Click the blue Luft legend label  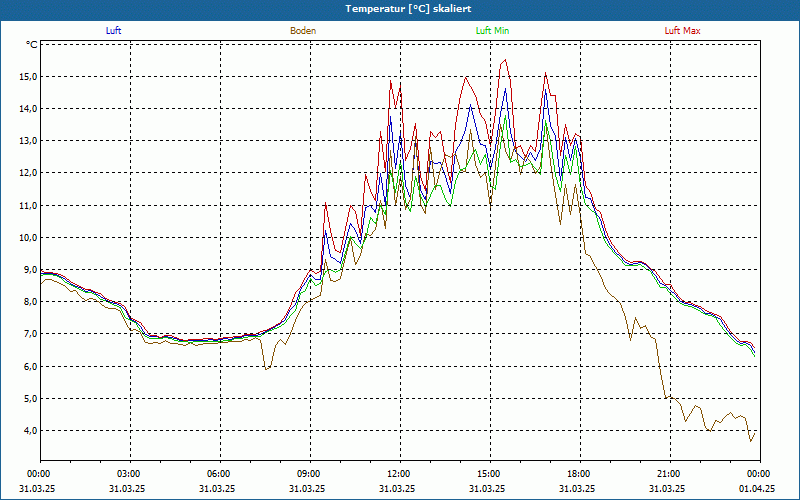click(113, 31)
